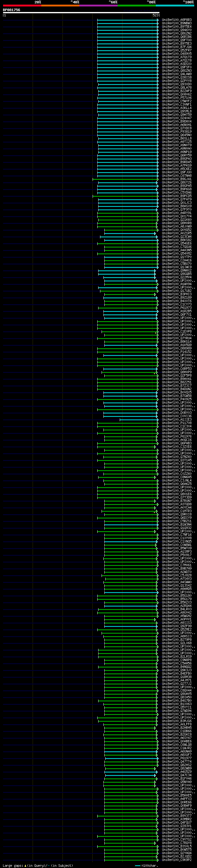Select the UniRef100_Q93XD0 label
This screenshot has width=197, height=868.
[x=177, y=84]
